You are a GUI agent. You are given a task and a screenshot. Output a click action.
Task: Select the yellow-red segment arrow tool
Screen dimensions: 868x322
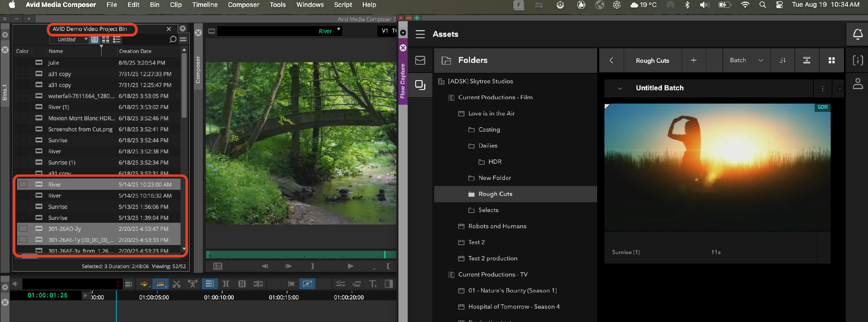[144, 284]
